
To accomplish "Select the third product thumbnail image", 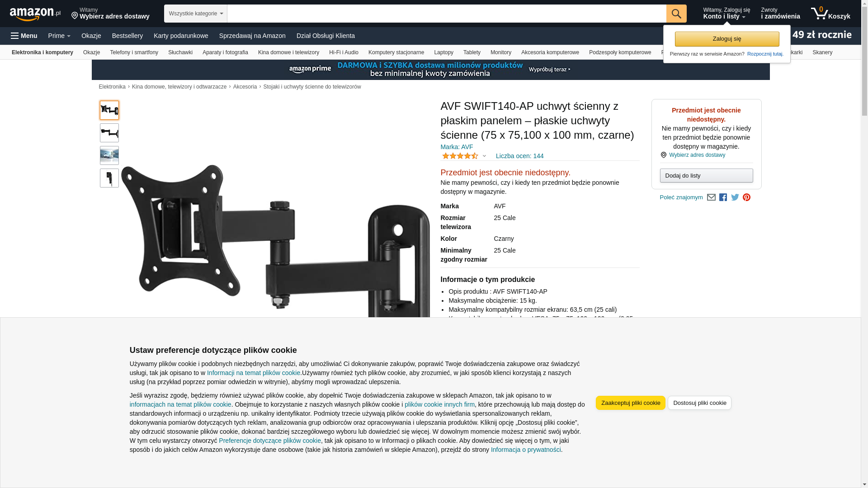I will [109, 155].
